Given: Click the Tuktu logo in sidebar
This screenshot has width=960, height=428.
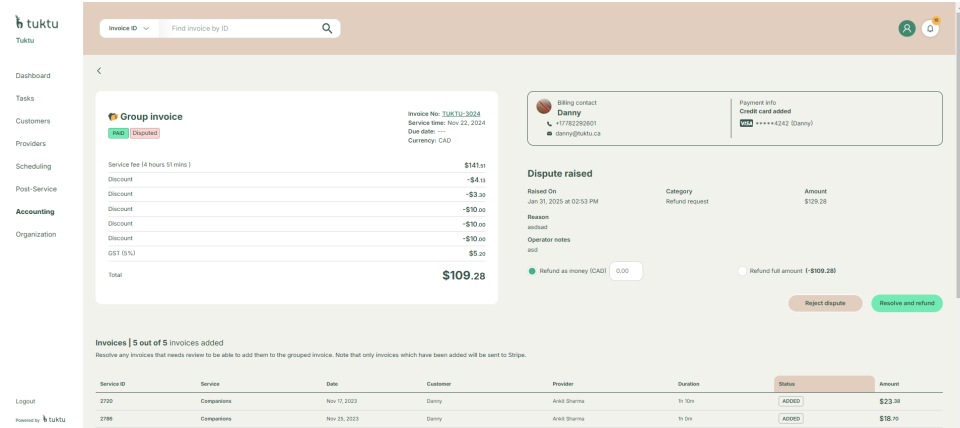Looking at the screenshot, I should pyautogui.click(x=37, y=22).
